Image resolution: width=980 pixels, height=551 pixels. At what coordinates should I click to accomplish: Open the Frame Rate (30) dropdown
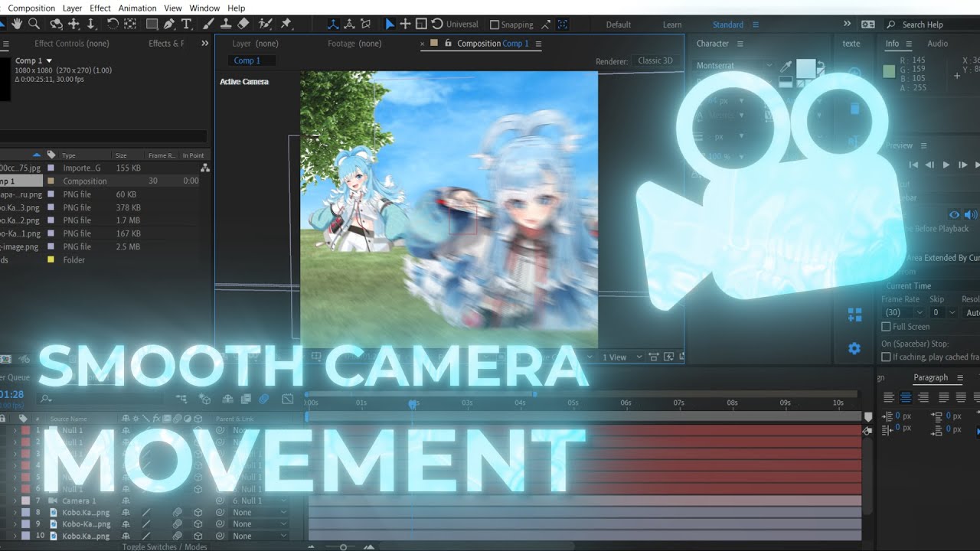coord(903,312)
